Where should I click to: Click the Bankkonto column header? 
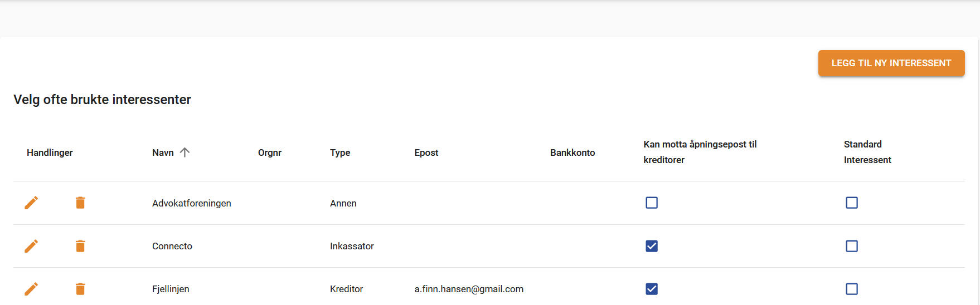pos(573,152)
